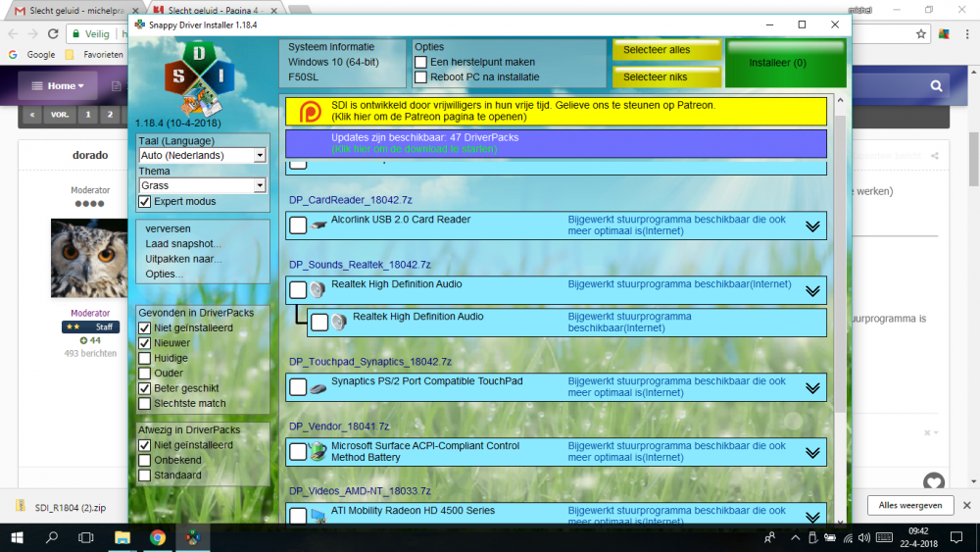Click the People icon in system tray
The height and width of the screenshot is (552, 980).
[770, 537]
